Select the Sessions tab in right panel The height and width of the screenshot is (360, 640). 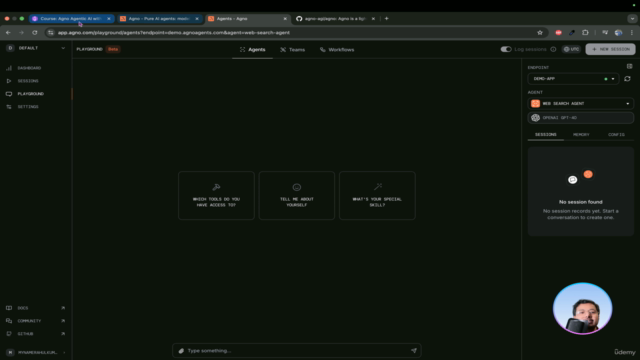545,135
